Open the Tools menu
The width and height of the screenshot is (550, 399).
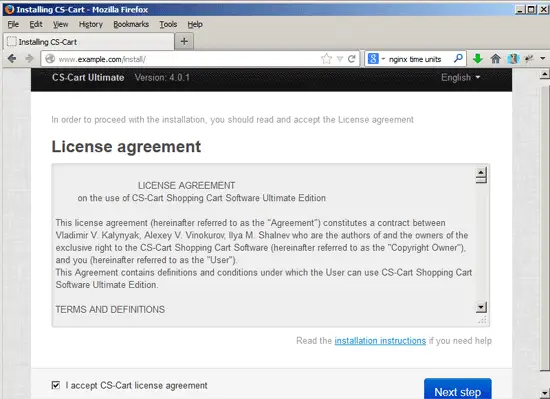coord(168,24)
